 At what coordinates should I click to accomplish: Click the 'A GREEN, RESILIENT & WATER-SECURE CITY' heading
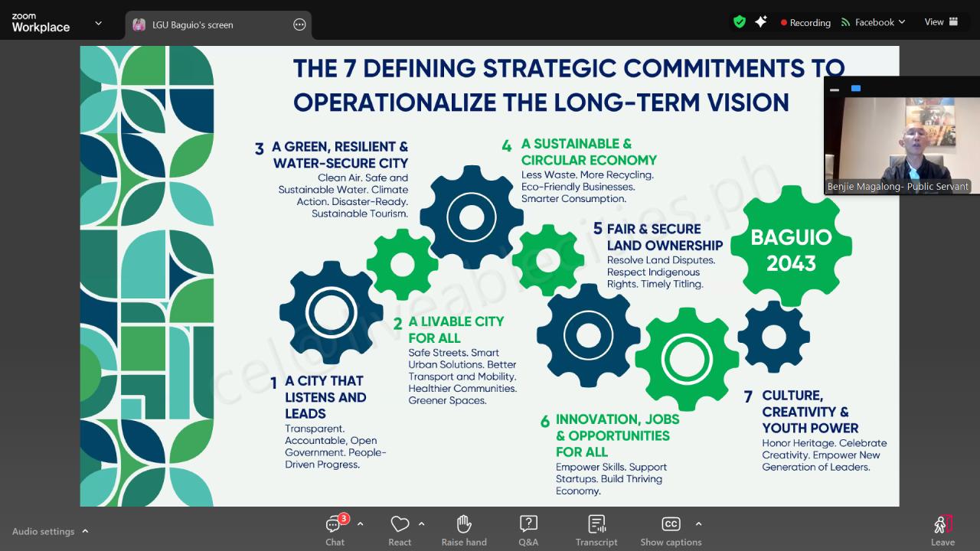340,155
